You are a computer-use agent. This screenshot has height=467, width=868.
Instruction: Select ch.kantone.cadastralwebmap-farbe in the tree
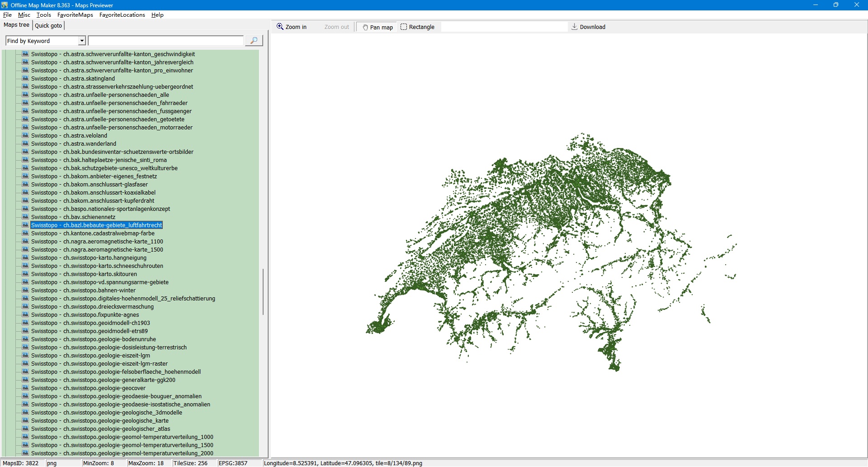pos(108,233)
